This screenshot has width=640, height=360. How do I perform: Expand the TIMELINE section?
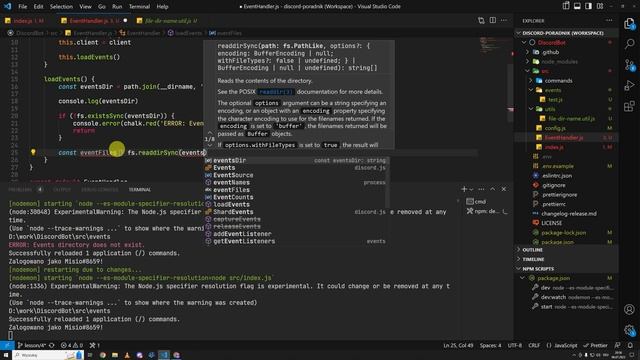[566, 259]
